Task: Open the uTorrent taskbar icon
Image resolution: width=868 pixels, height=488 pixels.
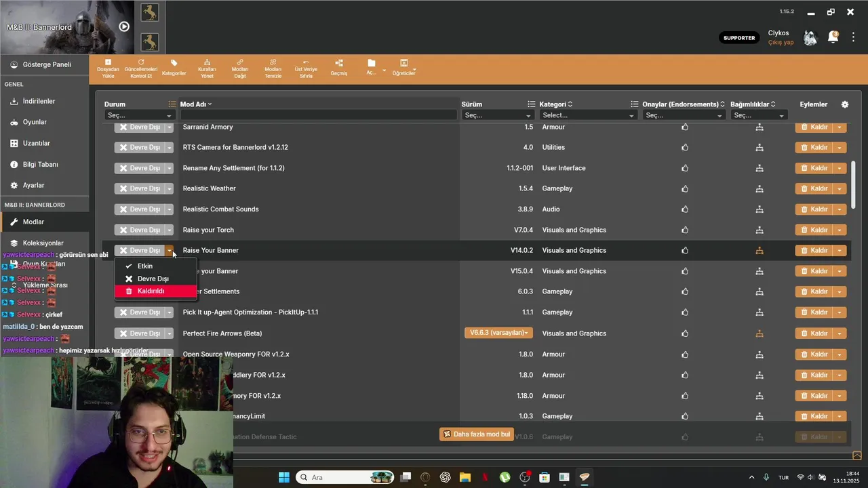Action: point(505,477)
